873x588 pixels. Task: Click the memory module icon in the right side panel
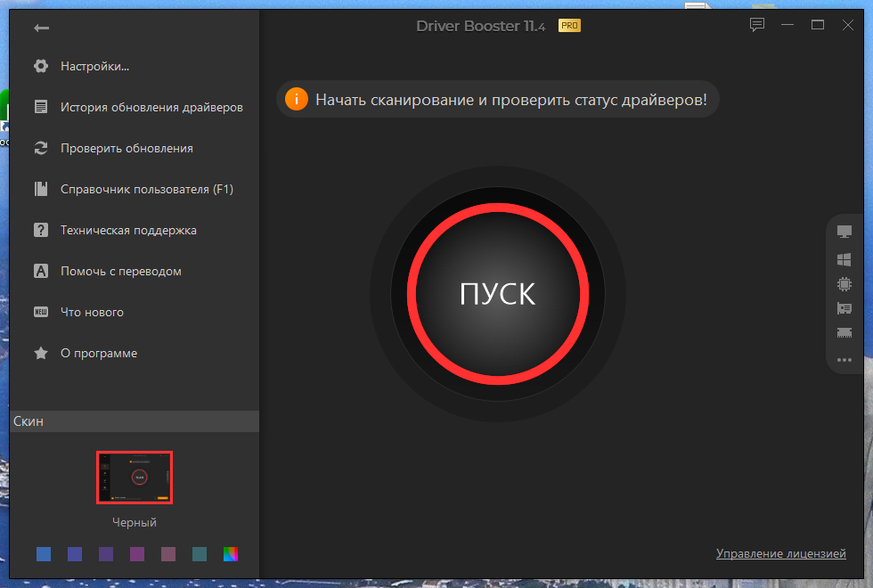click(844, 332)
